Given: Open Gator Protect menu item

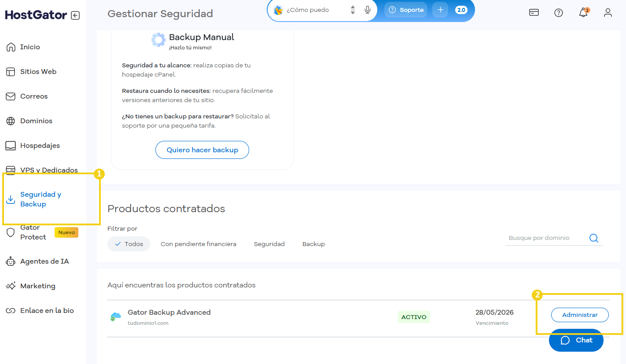Looking at the screenshot, I should pos(33,232).
